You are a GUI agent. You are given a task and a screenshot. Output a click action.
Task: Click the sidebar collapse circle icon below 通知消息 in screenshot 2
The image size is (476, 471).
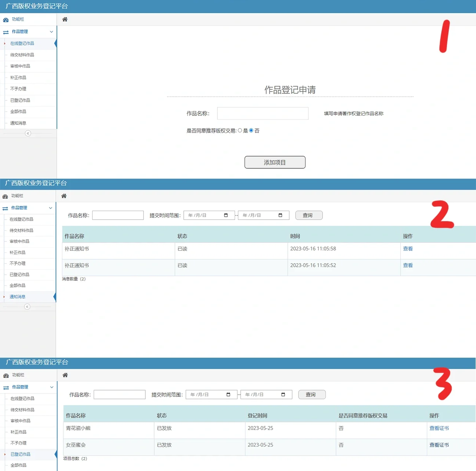tap(27, 307)
